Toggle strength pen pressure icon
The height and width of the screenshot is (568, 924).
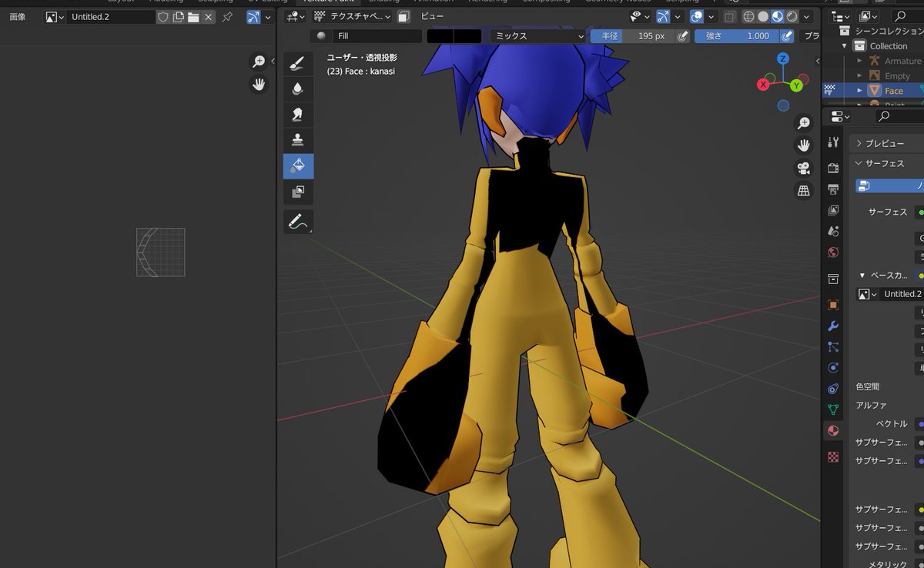(787, 36)
